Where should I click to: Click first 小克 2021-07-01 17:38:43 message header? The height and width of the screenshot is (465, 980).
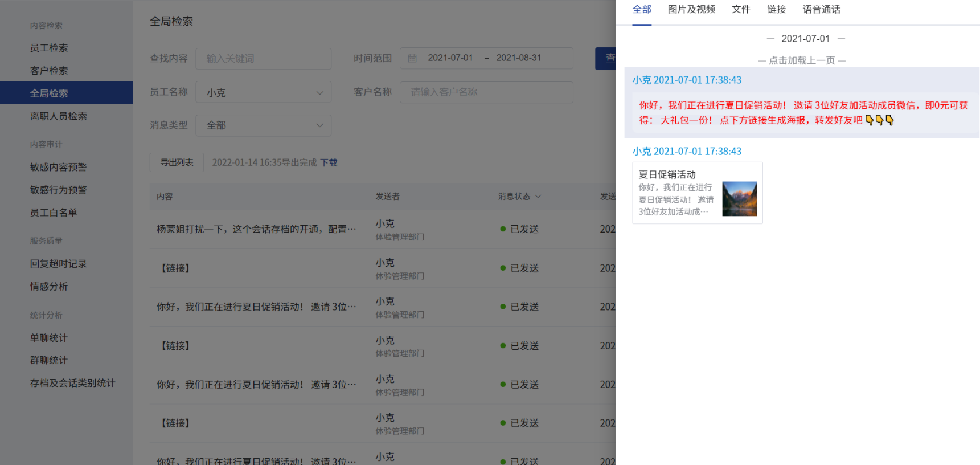point(687,80)
